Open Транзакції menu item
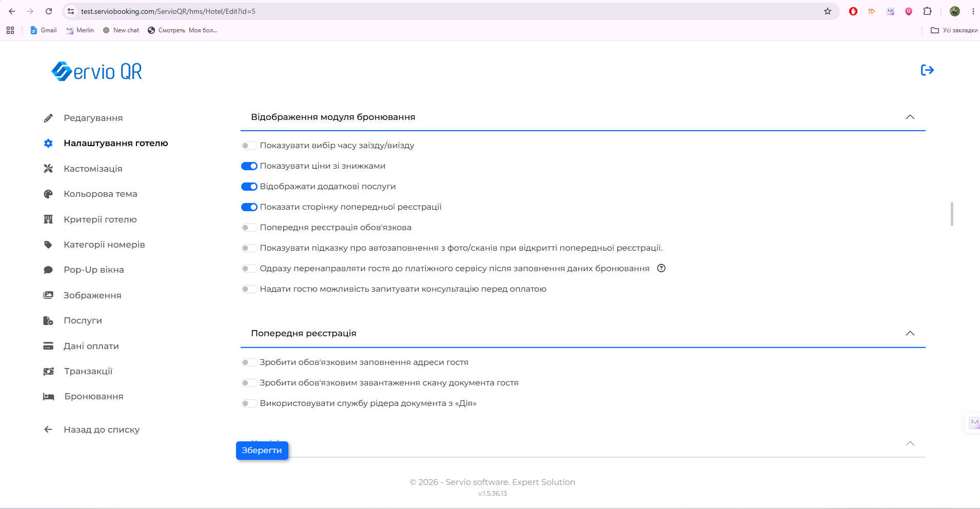Image resolution: width=980 pixels, height=509 pixels. coord(88,371)
